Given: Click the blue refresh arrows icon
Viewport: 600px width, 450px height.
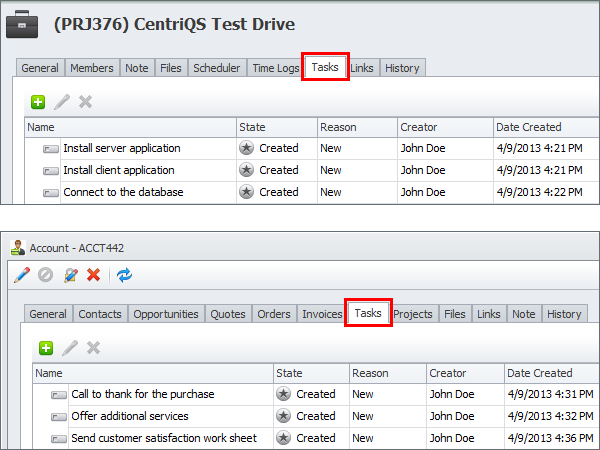Looking at the screenshot, I should 124,275.
